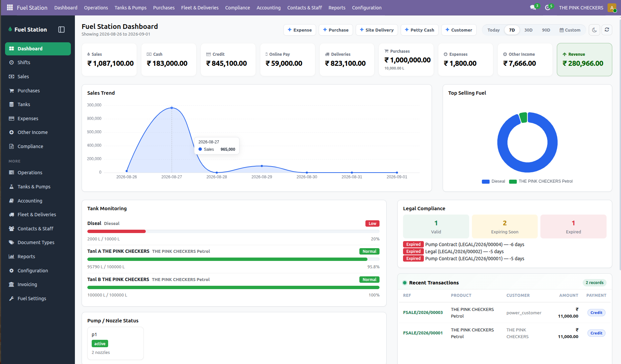Click the Tanks & Pumps flask icon in the sidebar
Screen dimensions: 621x364
11,187
